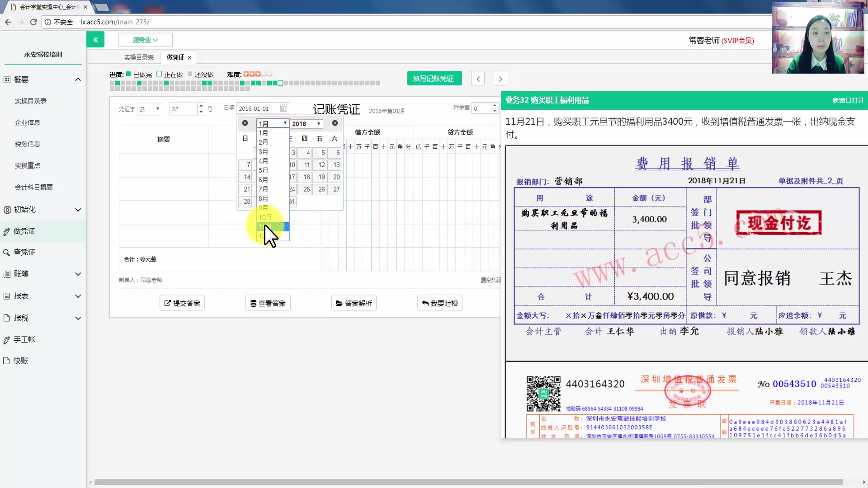868x488 pixels.
Task: Select the 报税 document icon
Action: coord(7,318)
